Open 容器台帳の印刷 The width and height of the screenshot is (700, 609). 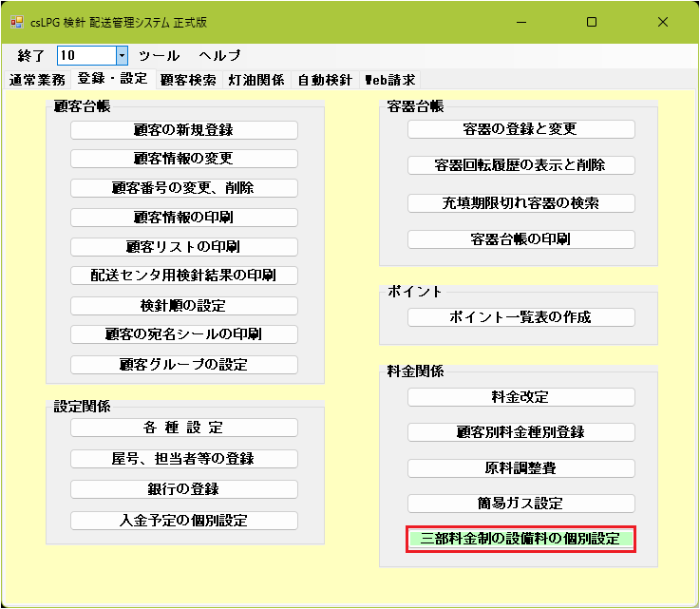pos(521,239)
